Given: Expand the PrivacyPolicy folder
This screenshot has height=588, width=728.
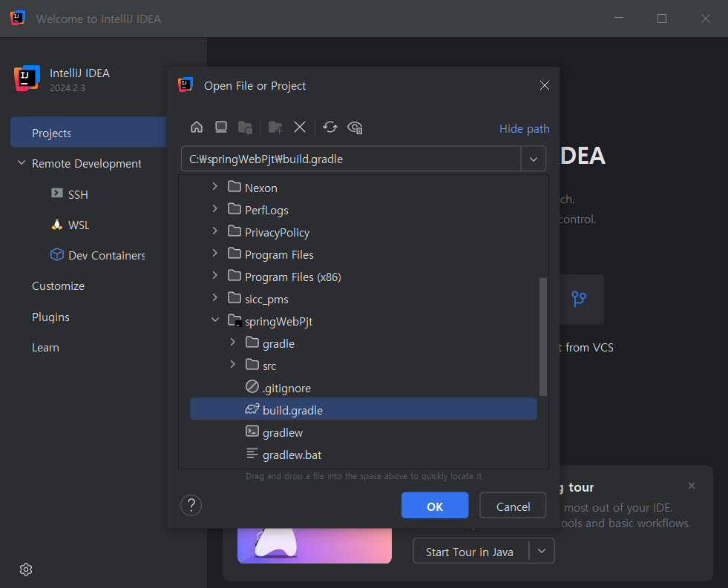Looking at the screenshot, I should pos(214,231).
